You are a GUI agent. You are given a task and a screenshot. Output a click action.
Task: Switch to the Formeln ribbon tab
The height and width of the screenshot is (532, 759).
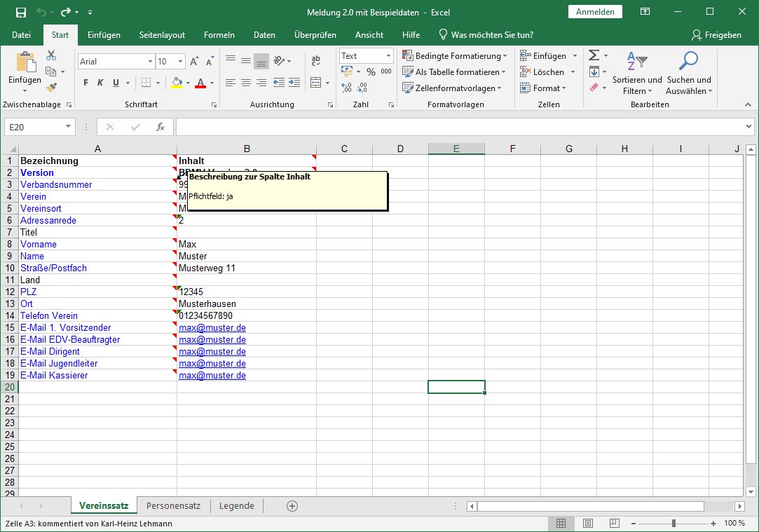[x=219, y=35]
